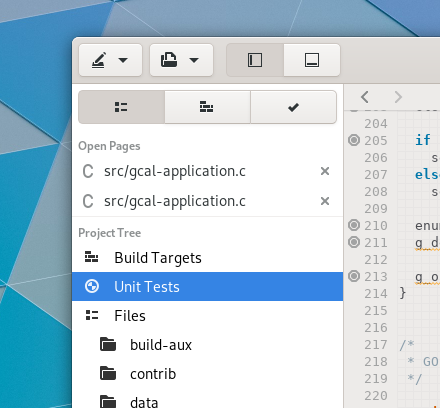Close the second src/gcal-application.c page
The image size is (440, 408).
325,201
